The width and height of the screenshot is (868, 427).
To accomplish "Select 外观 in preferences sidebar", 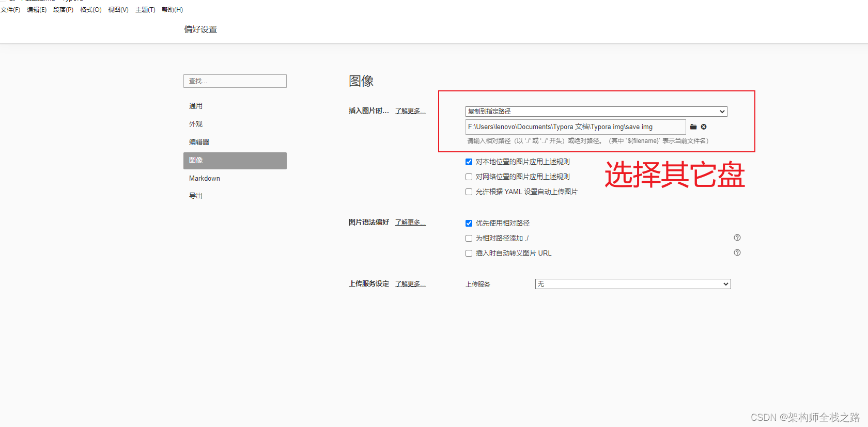I will 235,124.
